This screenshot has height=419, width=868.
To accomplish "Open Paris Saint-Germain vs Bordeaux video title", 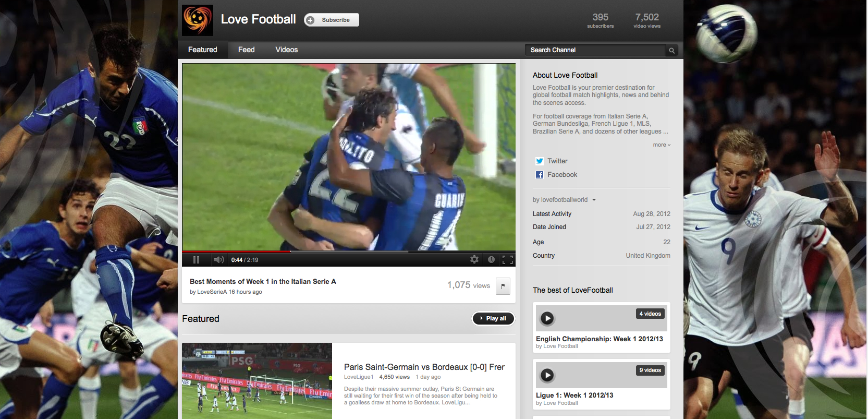I will (424, 367).
